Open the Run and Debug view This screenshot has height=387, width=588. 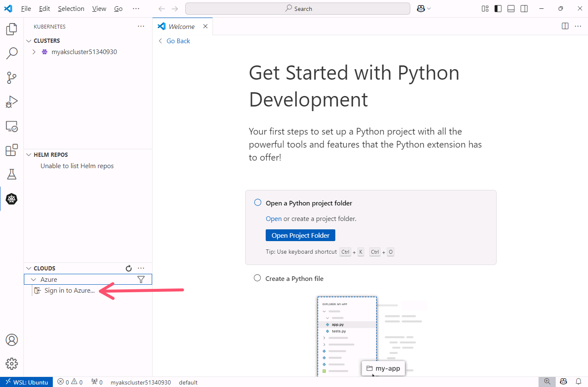12,102
